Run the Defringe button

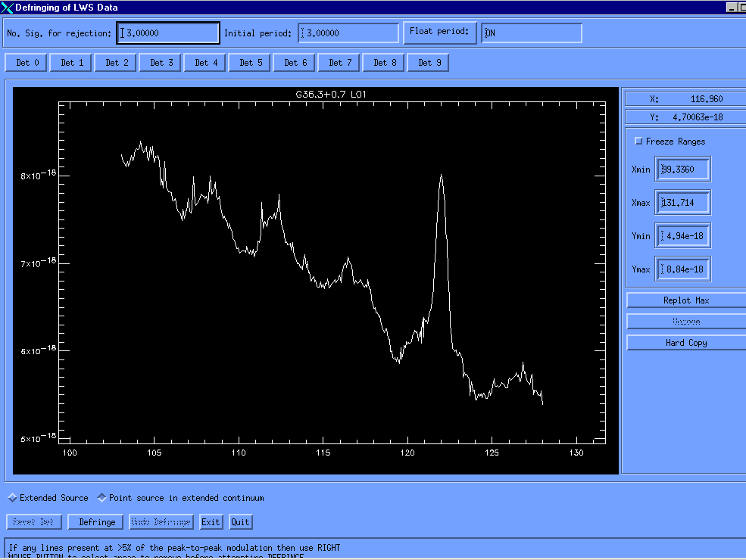(x=96, y=522)
